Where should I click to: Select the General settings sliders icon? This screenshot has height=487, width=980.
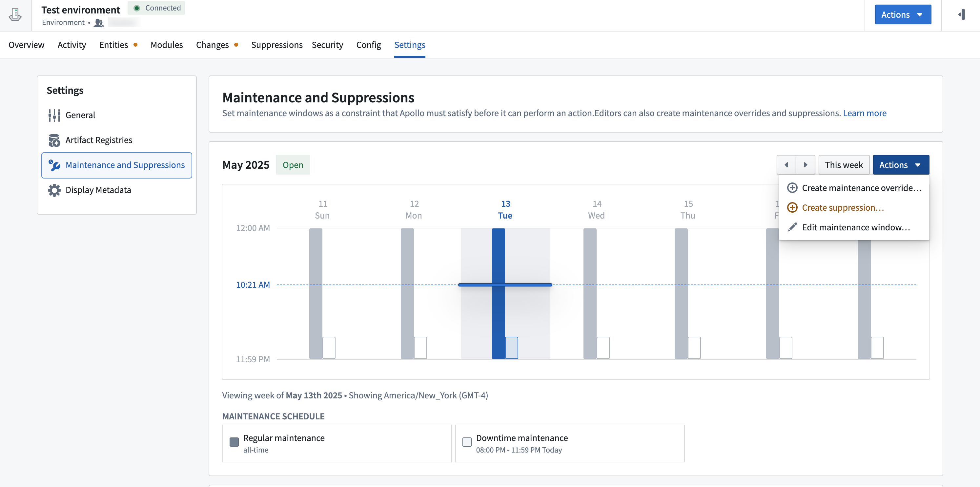click(54, 115)
